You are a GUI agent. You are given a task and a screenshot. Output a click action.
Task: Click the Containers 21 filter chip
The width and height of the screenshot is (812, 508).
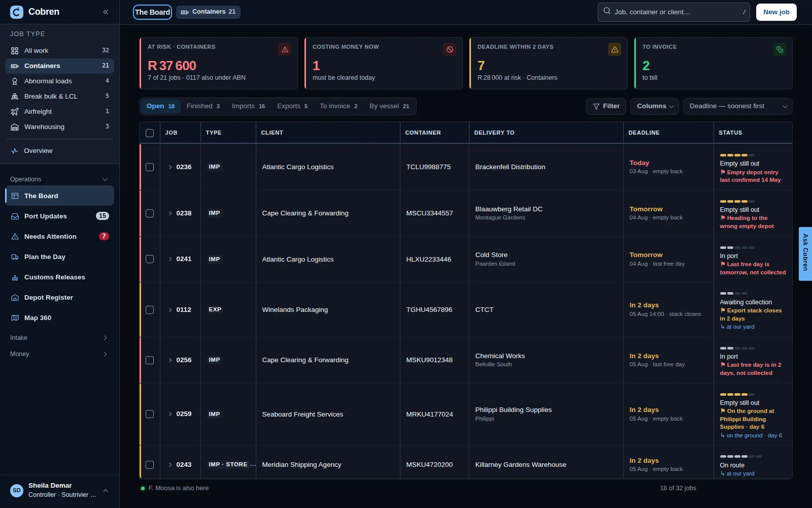coord(208,12)
